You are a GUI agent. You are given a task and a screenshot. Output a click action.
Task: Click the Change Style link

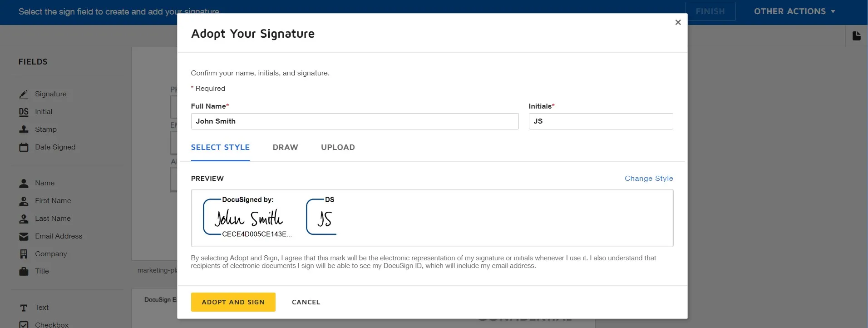[x=649, y=179]
